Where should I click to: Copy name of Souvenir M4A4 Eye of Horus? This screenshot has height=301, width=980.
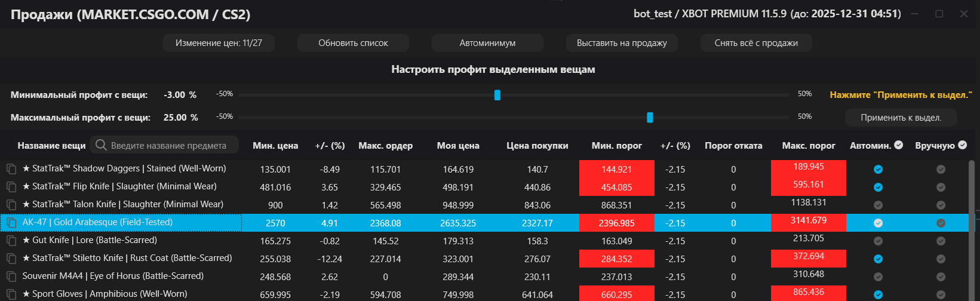[11, 277]
